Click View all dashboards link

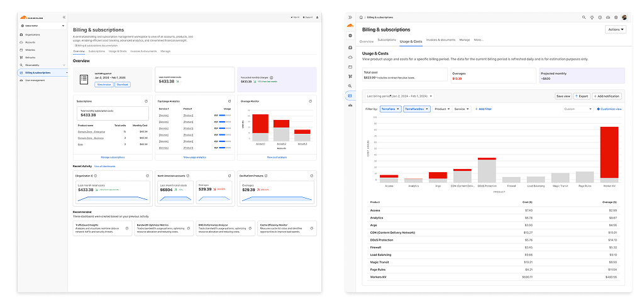[x=105, y=167]
